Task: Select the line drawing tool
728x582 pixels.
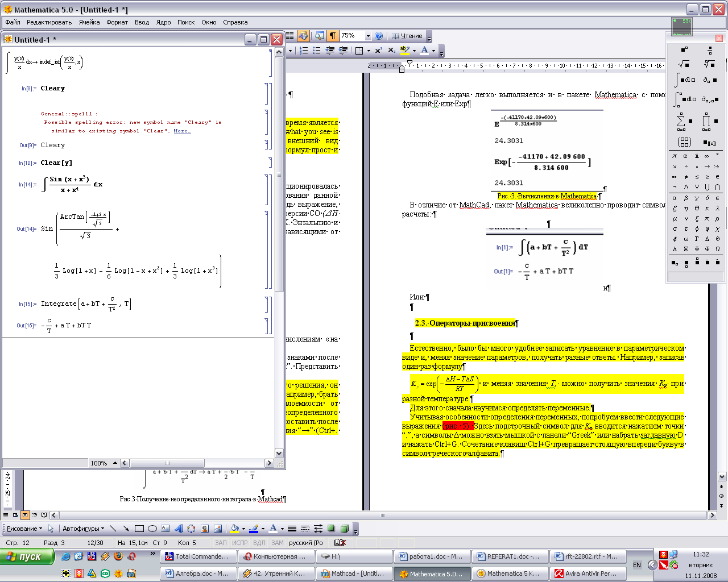Action: 113,529
